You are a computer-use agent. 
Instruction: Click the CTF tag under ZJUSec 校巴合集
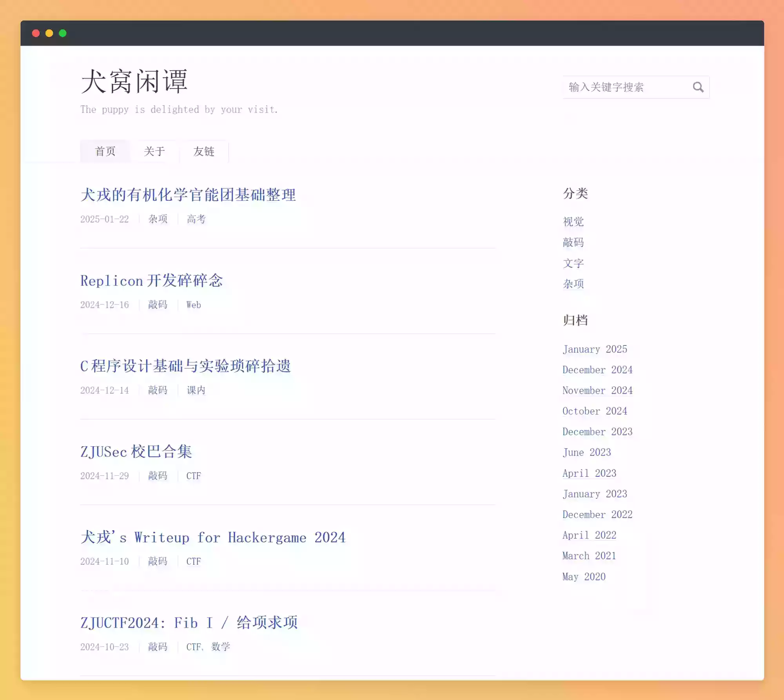click(193, 476)
